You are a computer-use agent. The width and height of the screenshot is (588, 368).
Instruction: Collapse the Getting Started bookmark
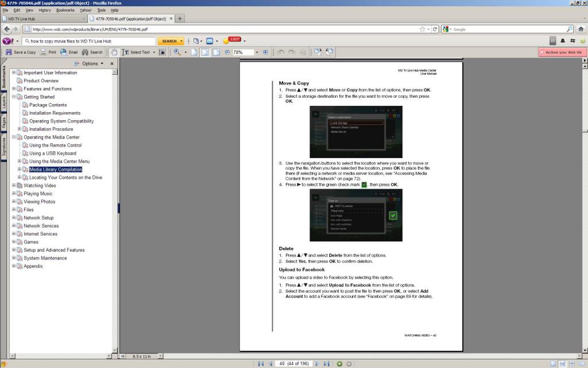pyautogui.click(x=14, y=97)
